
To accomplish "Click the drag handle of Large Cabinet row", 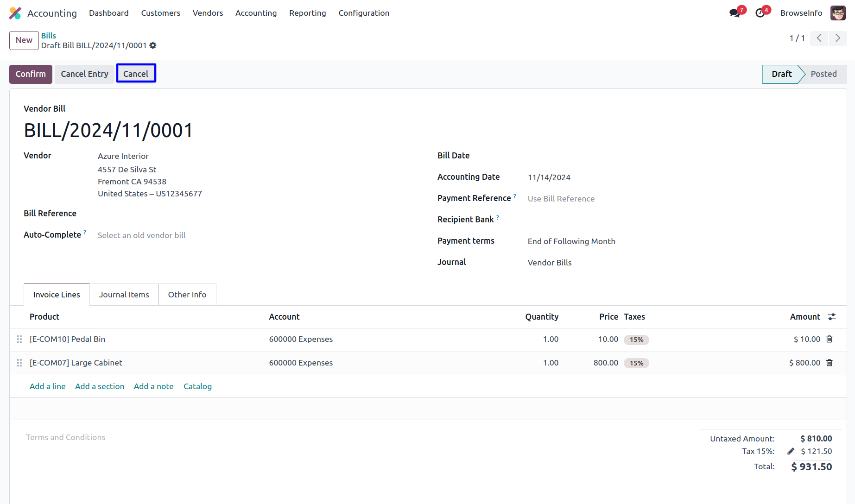I will [x=19, y=363].
